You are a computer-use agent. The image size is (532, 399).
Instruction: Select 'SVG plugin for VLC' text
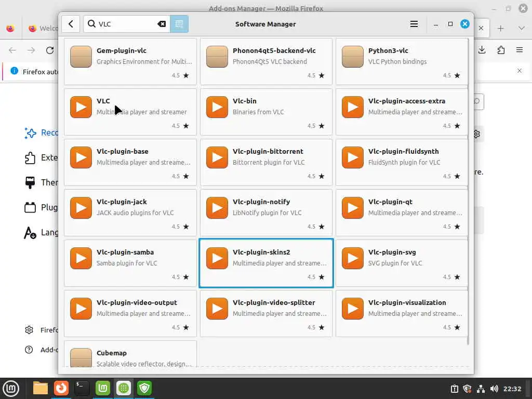[x=395, y=263]
